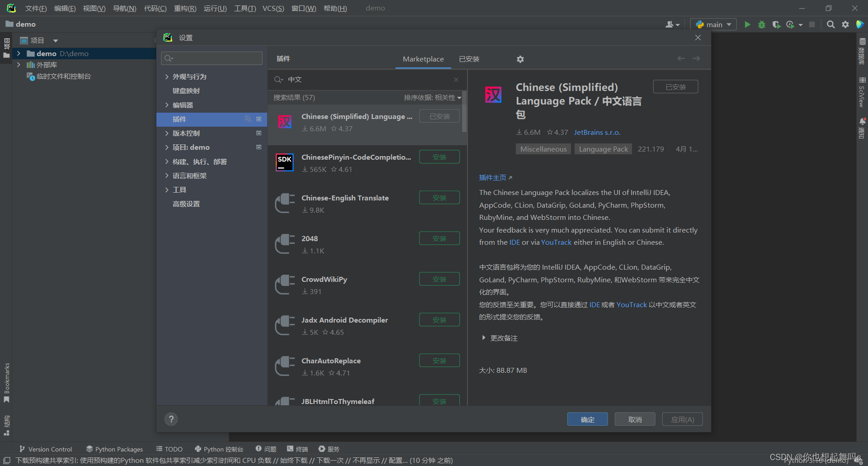Expand 外部库 tree node
868x466 pixels.
(x=19, y=65)
